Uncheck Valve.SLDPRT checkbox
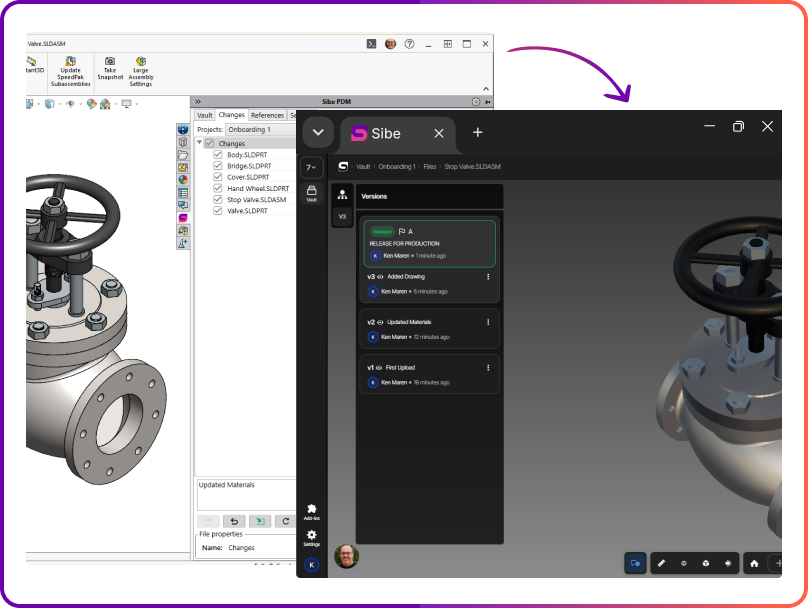Image resolution: width=808 pixels, height=608 pixels. [218, 210]
